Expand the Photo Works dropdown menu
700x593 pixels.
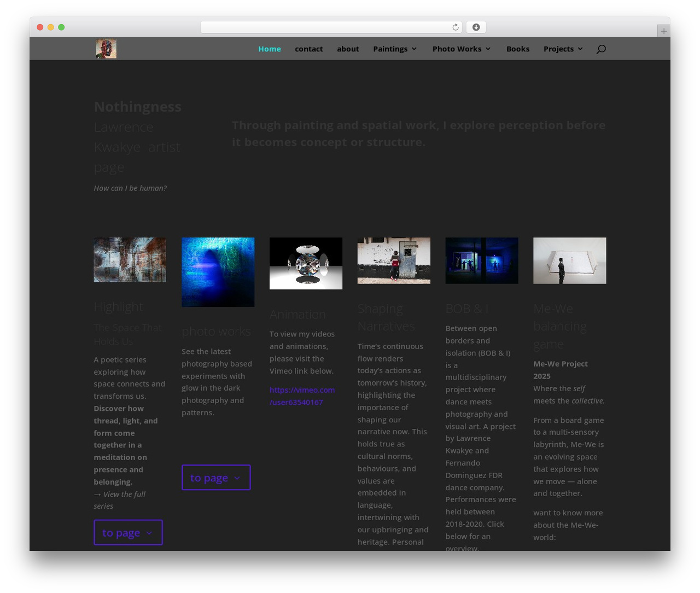[462, 49]
